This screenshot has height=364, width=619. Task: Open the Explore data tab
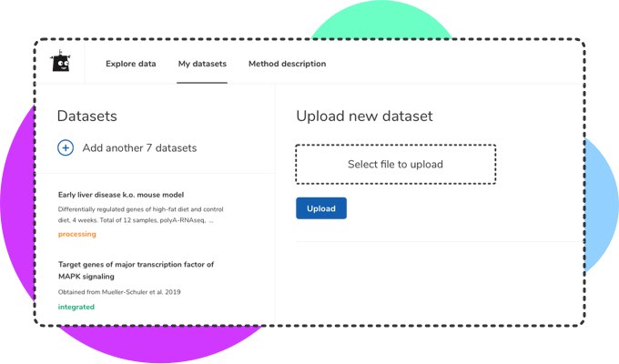[131, 64]
